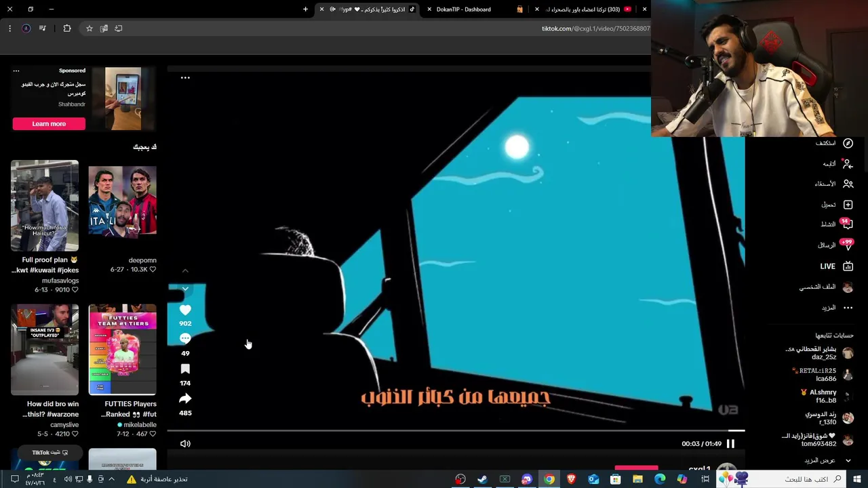Image resolution: width=868 pixels, height=488 pixels.
Task: Open the dust storm weather warning
Action: tap(157, 479)
